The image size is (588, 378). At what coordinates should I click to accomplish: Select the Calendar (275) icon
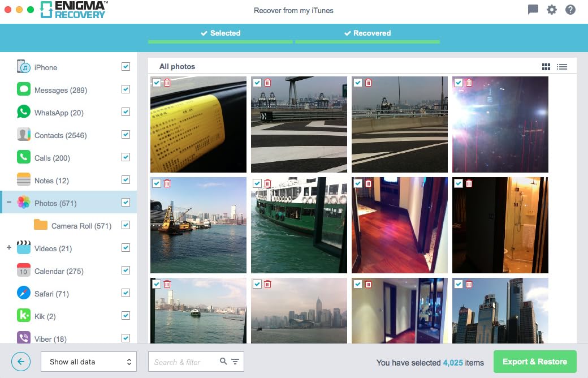tap(24, 270)
